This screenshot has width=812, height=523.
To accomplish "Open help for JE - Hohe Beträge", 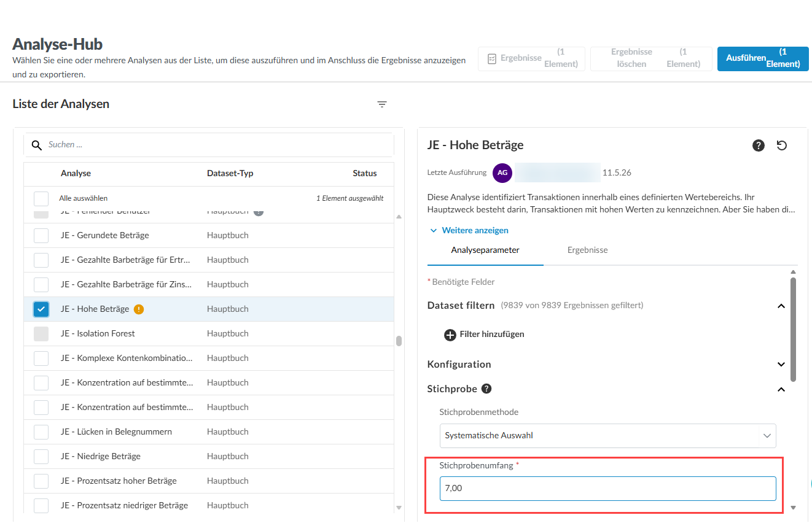I will 759,145.
